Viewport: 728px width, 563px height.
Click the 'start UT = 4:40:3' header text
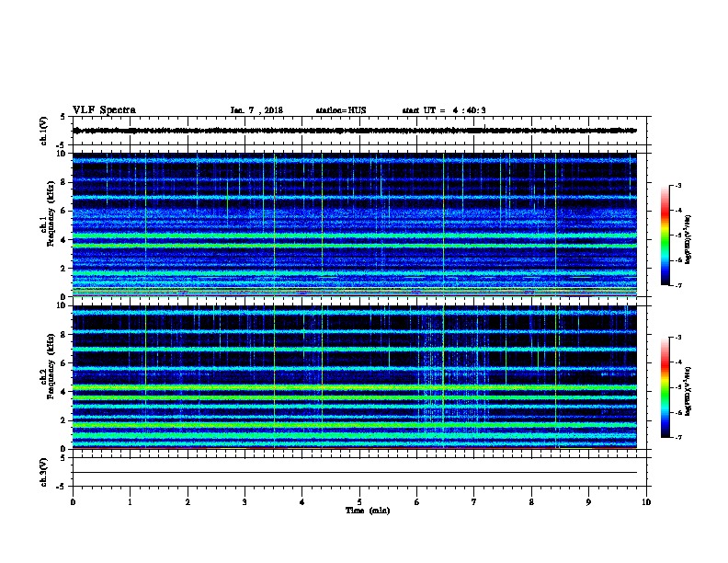pos(444,110)
